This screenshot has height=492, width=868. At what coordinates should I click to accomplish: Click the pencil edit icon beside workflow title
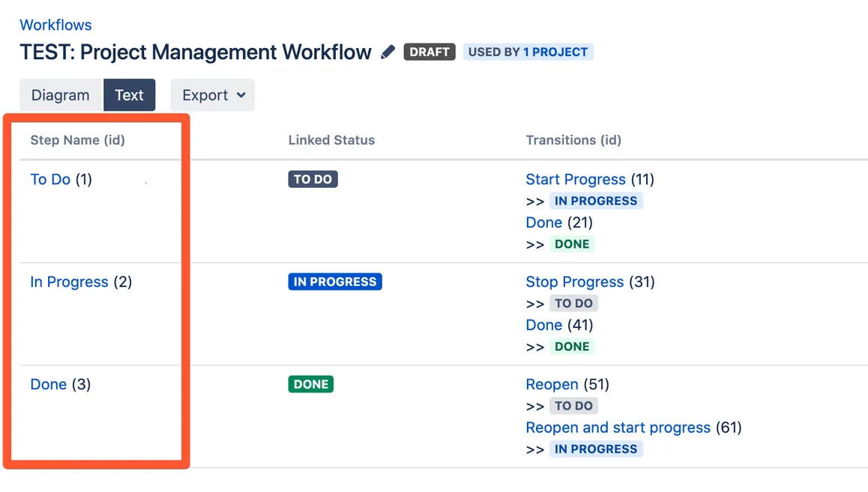click(x=388, y=52)
